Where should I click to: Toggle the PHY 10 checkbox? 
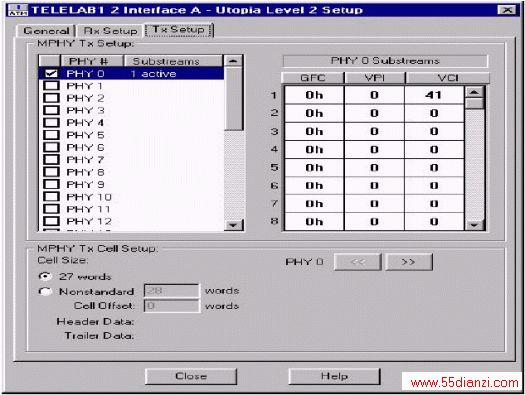pyautogui.click(x=51, y=197)
